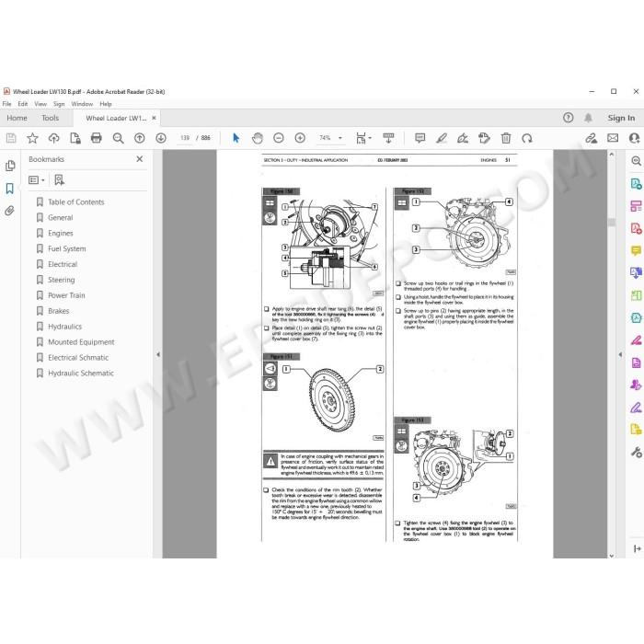Open Table of Contents bookmark

76,202
